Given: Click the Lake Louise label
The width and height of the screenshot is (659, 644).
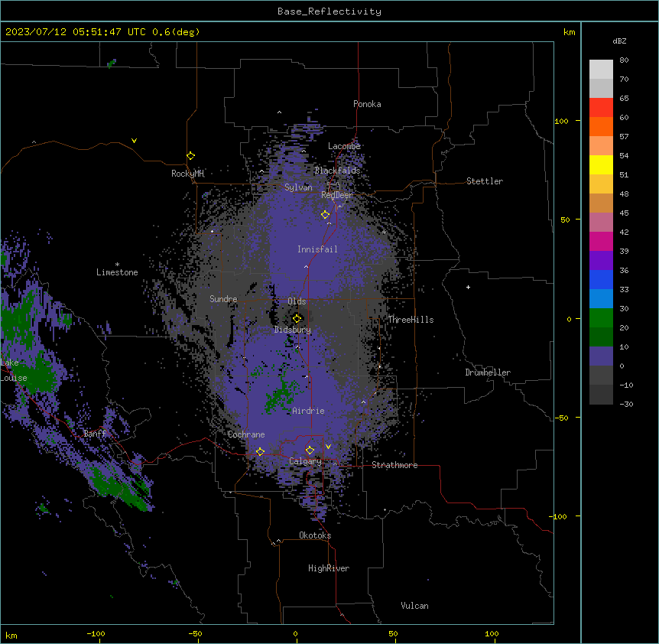Looking at the screenshot, I should click(x=13, y=370).
